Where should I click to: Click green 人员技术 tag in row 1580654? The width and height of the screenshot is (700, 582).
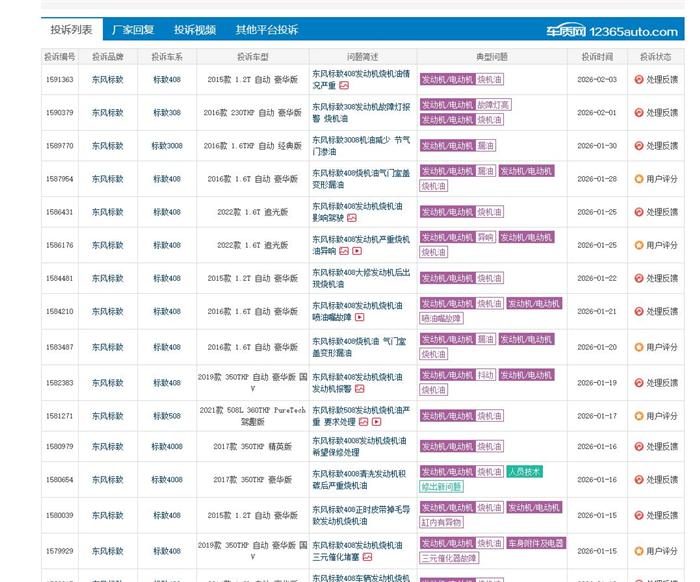click(x=525, y=472)
